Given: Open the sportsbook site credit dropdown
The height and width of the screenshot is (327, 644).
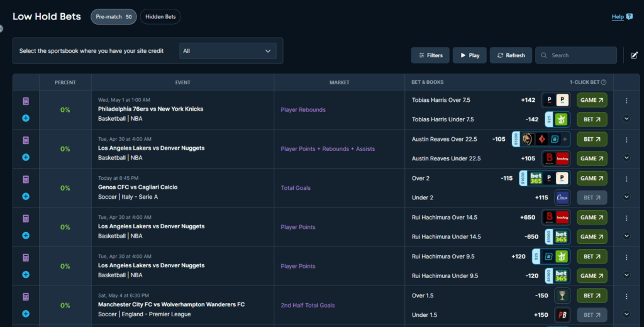Looking at the screenshot, I should pos(228,51).
